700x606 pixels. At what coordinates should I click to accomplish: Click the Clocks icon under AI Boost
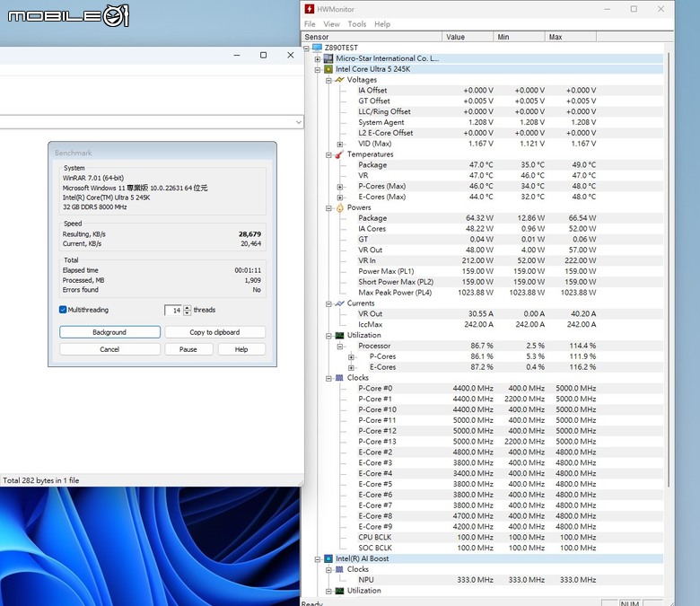[340, 569]
